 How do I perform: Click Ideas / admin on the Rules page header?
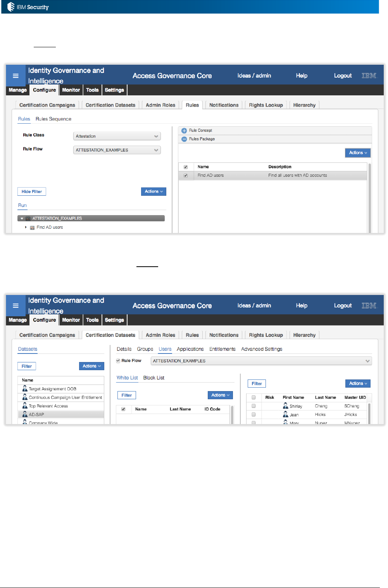(254, 76)
